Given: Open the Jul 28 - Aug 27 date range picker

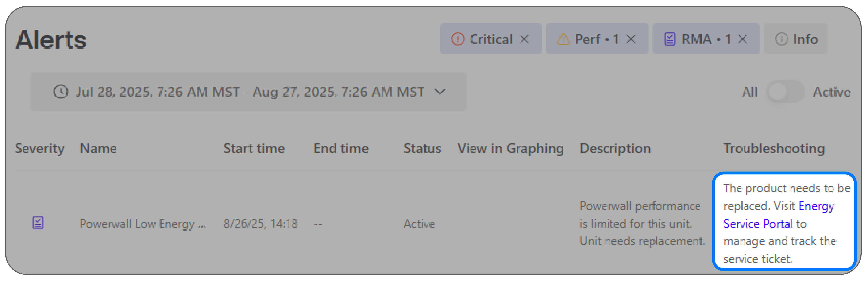Looking at the screenshot, I should click(x=248, y=92).
